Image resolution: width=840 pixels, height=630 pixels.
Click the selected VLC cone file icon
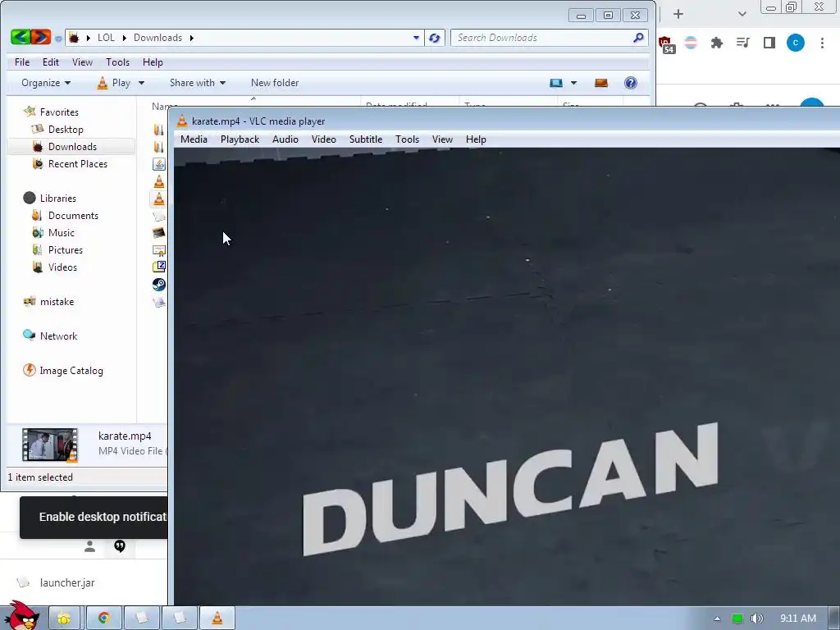click(x=158, y=199)
